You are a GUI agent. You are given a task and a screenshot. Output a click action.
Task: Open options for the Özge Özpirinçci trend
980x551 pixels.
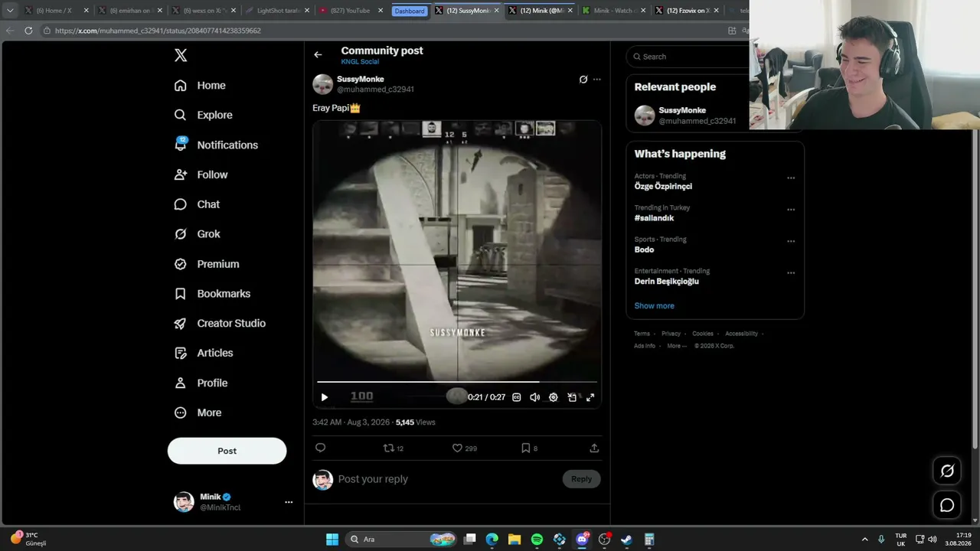coord(791,178)
